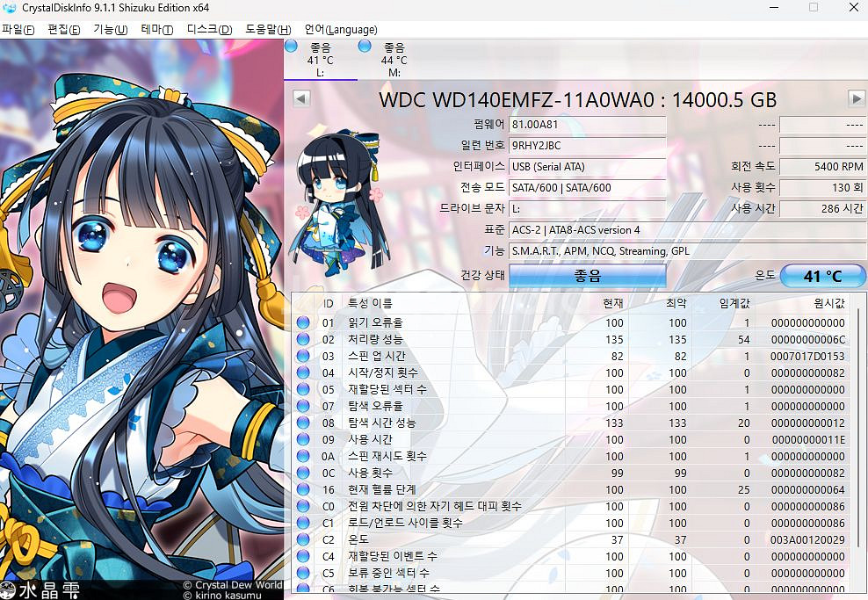Image resolution: width=868 pixels, height=600 pixels.
Task: Click the features field S.M.A.R.T., APM, NCQ
Action: [687, 250]
